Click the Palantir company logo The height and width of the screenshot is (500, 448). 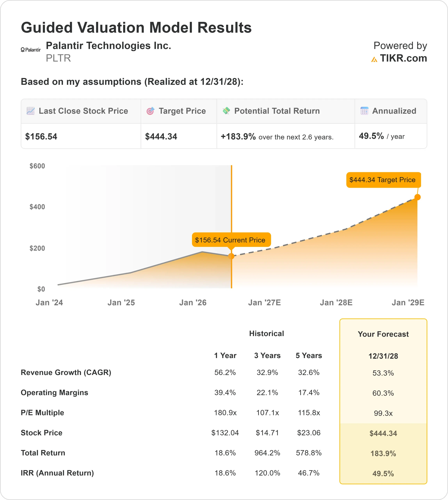coord(31,50)
